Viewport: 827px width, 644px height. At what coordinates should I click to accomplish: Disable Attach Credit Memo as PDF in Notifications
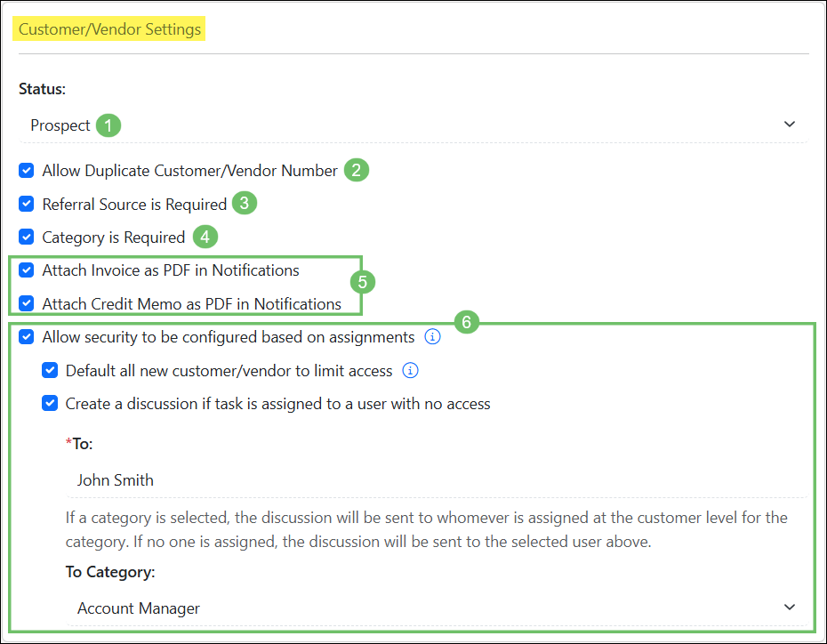pos(26,303)
